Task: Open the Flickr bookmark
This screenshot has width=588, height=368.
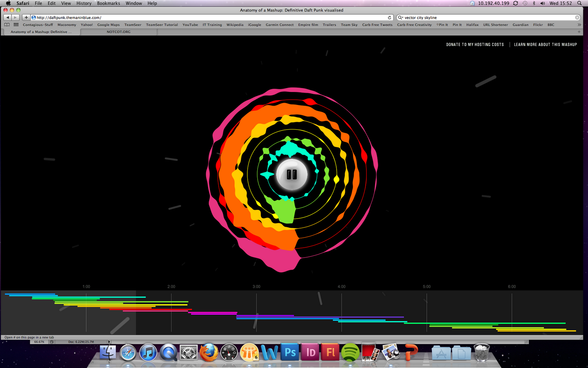Action: (x=538, y=25)
